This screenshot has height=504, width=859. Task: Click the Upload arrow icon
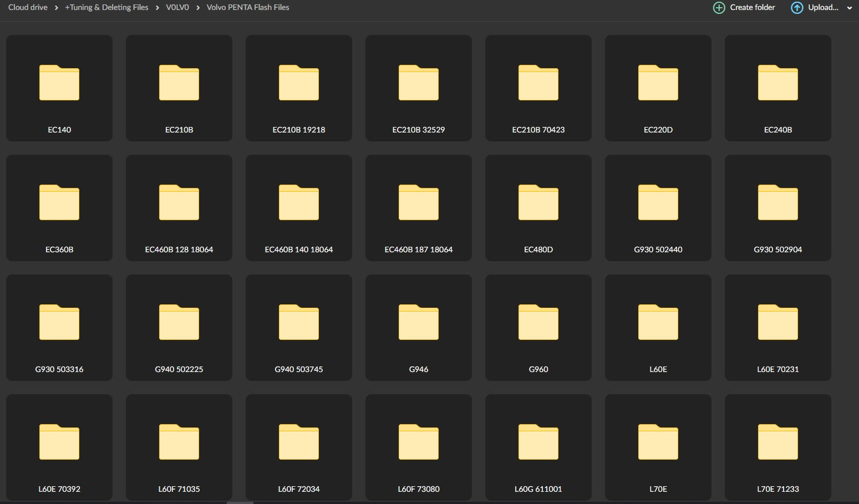(x=797, y=8)
